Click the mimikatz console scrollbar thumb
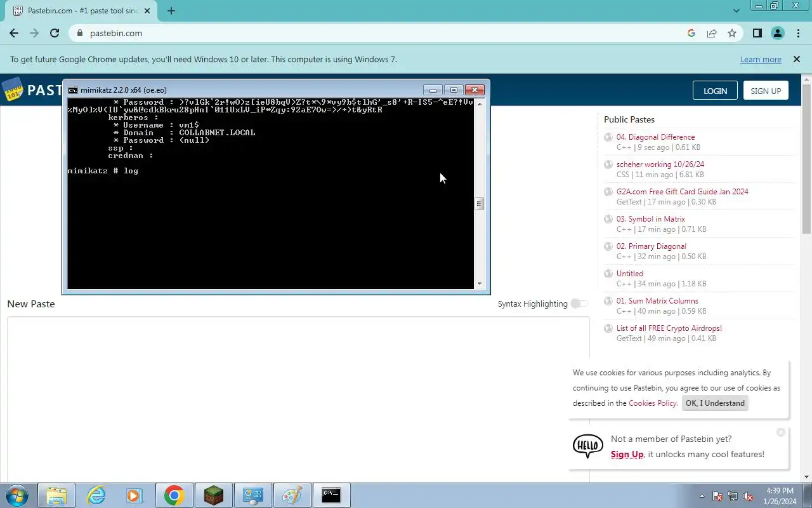This screenshot has height=508, width=812. 480,204
